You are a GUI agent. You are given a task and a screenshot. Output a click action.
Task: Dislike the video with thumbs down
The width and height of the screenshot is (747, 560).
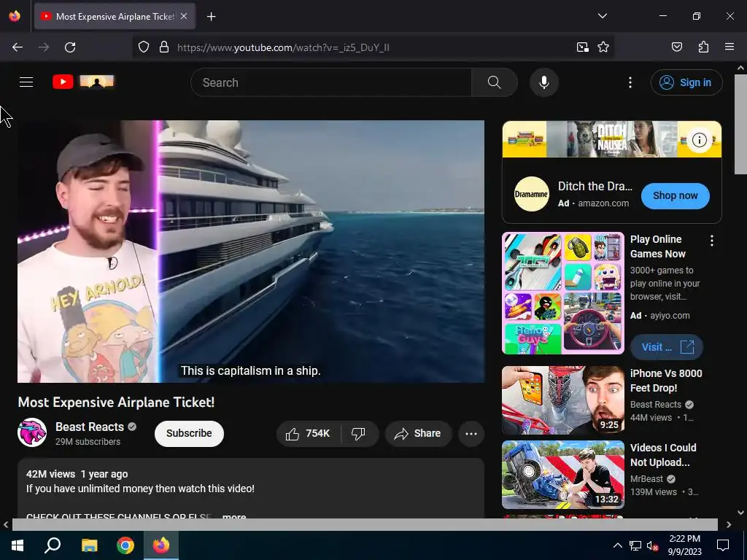coord(358,433)
